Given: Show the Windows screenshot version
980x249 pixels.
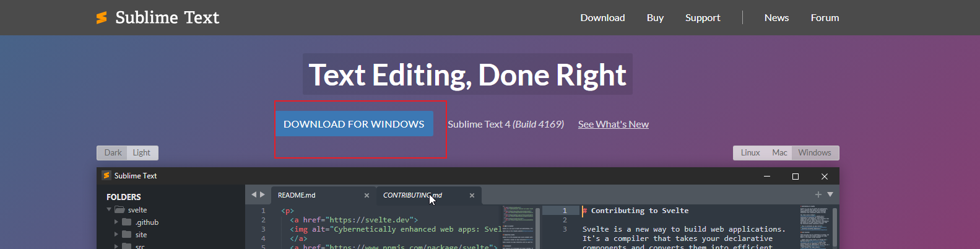Looking at the screenshot, I should tap(815, 152).
